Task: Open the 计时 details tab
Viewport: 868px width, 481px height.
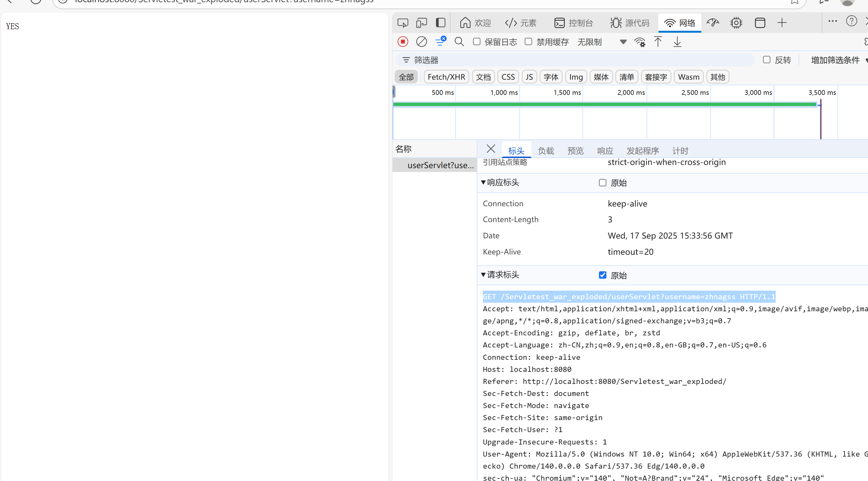Action: click(680, 151)
